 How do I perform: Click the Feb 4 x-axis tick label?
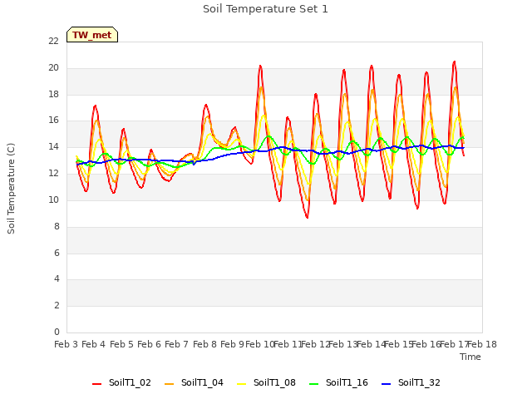[x=94, y=344]
